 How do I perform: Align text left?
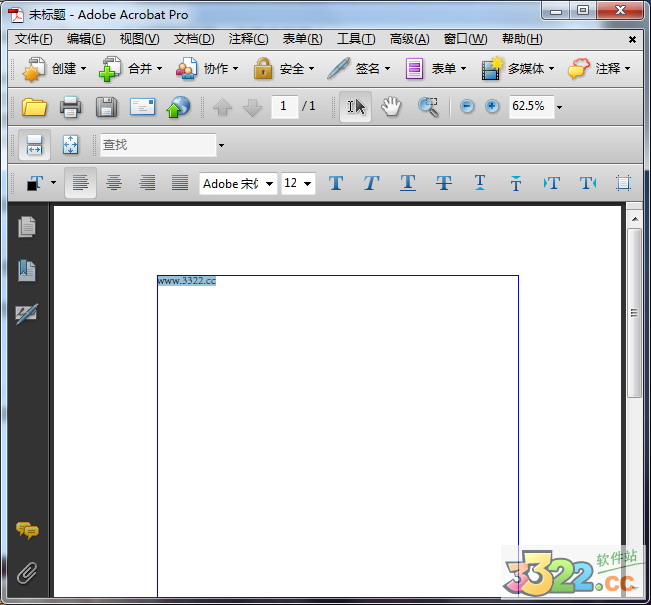(x=81, y=183)
